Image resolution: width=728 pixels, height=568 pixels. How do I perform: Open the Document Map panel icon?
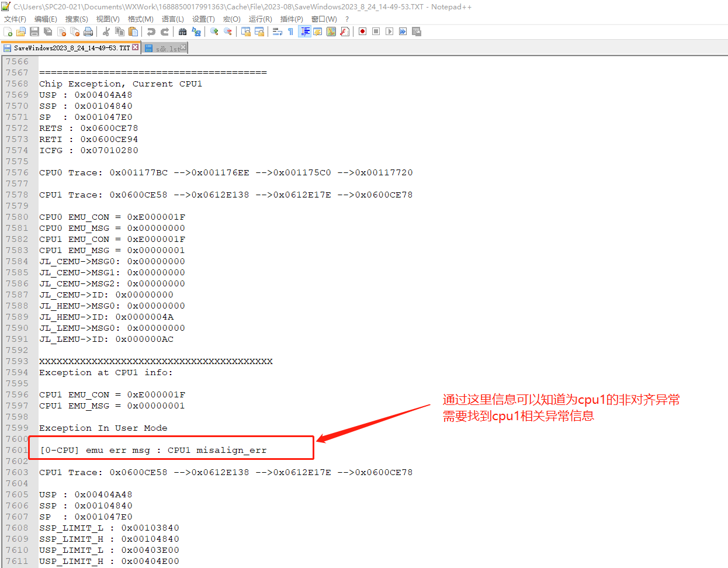(331, 32)
